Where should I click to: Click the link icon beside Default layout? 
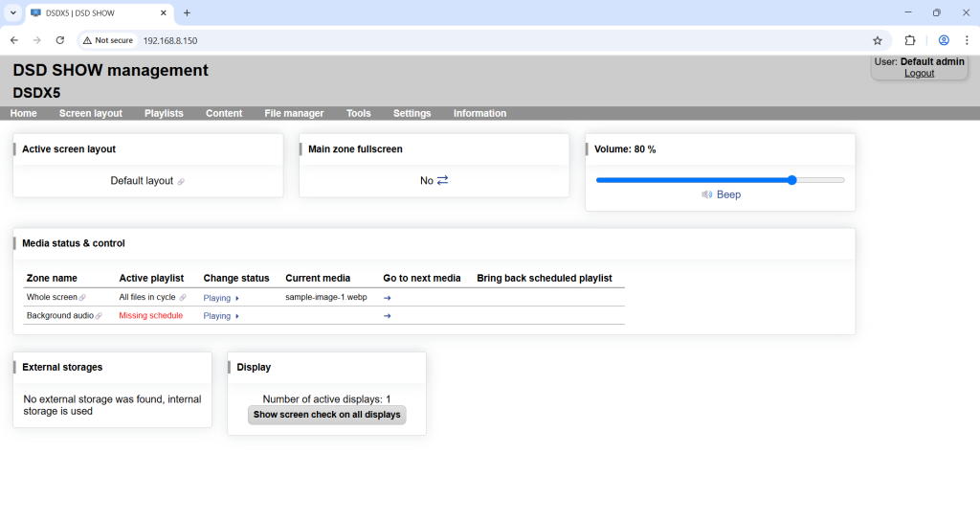181,181
